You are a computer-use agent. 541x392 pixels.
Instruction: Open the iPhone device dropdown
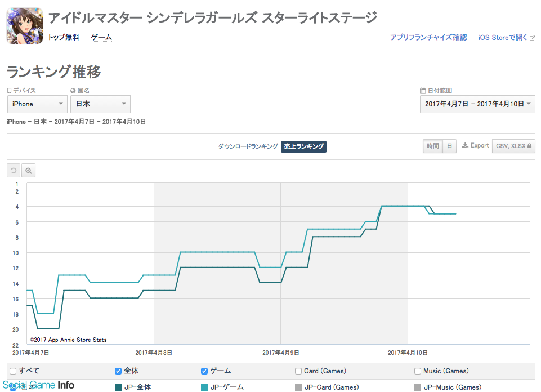pos(37,104)
